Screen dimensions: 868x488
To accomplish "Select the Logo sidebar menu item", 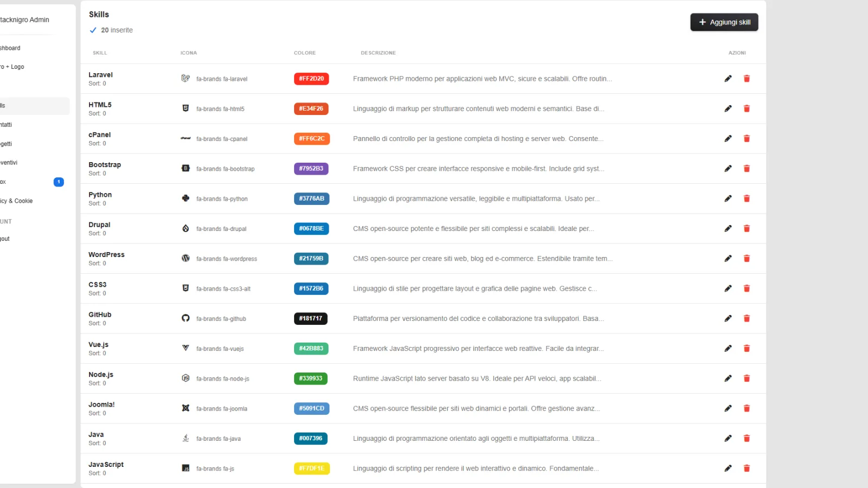I will 12,67.
